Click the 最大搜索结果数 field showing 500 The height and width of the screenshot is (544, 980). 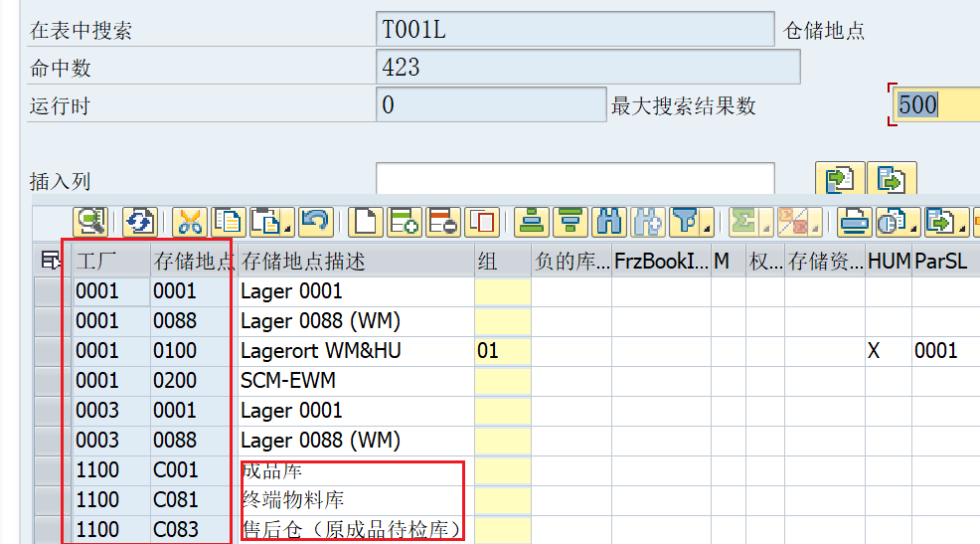(936, 104)
